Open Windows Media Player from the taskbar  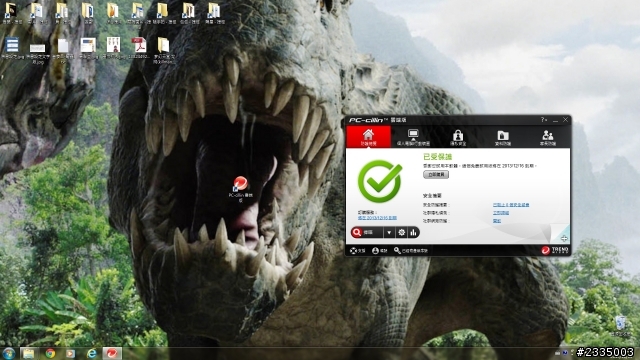coord(71,353)
